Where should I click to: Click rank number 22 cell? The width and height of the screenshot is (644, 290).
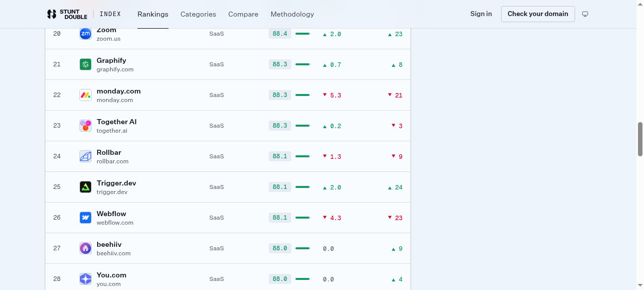[x=57, y=95]
